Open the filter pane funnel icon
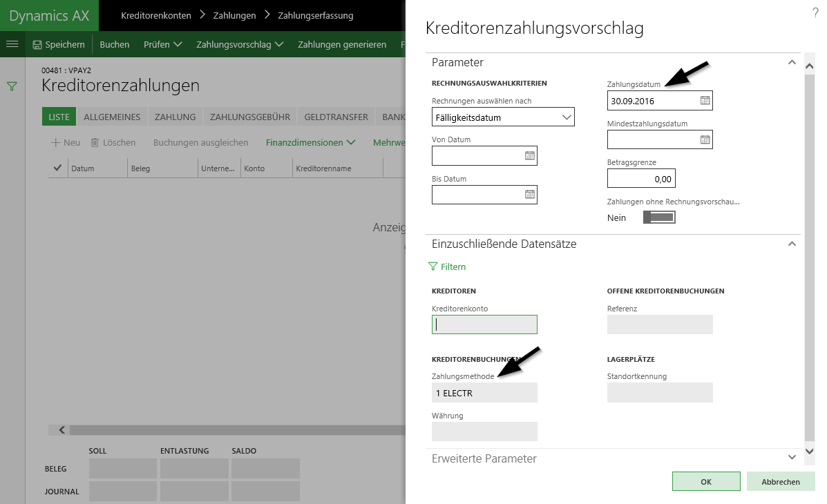The width and height of the screenshot is (827, 504). [12, 87]
